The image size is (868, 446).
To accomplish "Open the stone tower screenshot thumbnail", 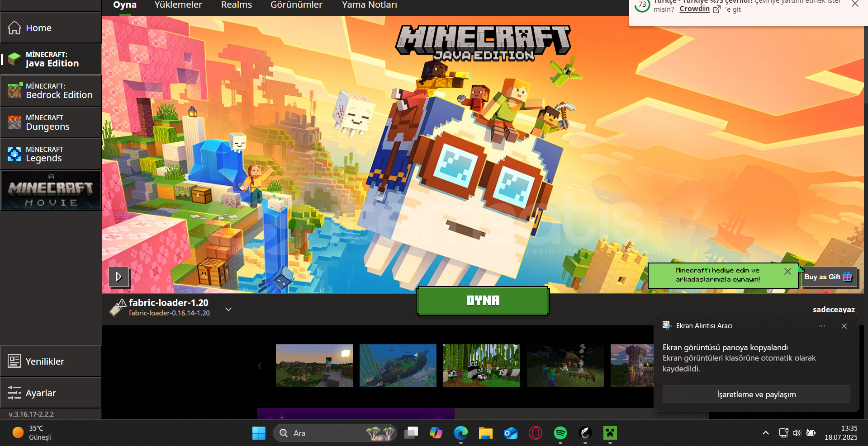I will click(632, 366).
